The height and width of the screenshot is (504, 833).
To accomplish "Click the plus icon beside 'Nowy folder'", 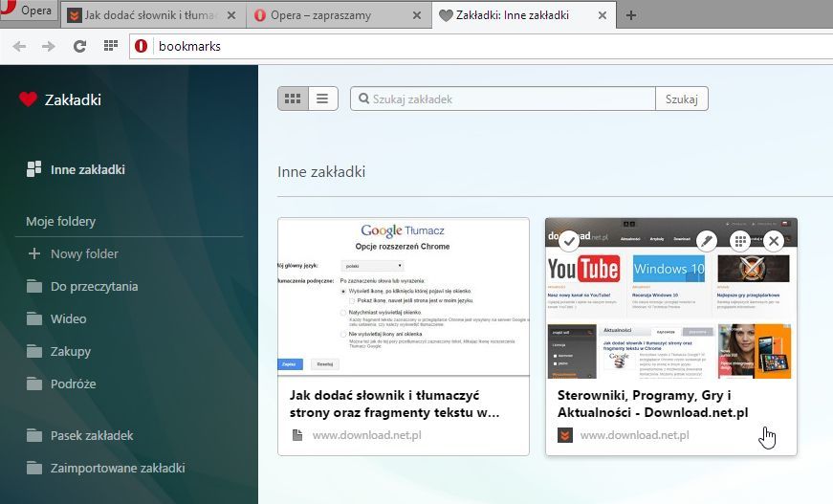I will tap(34, 253).
